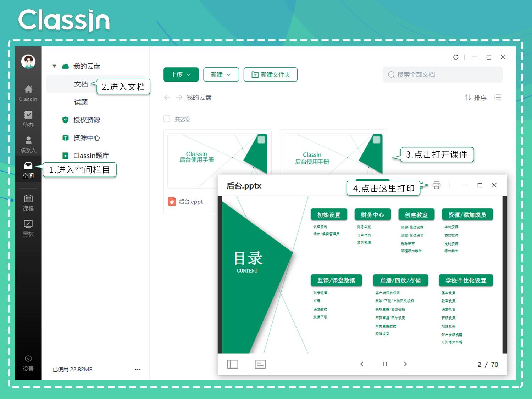Image resolution: width=532 pixels, height=399 pixels.
Task: Focus the 搜索全部文档 search field
Action: tap(442, 74)
